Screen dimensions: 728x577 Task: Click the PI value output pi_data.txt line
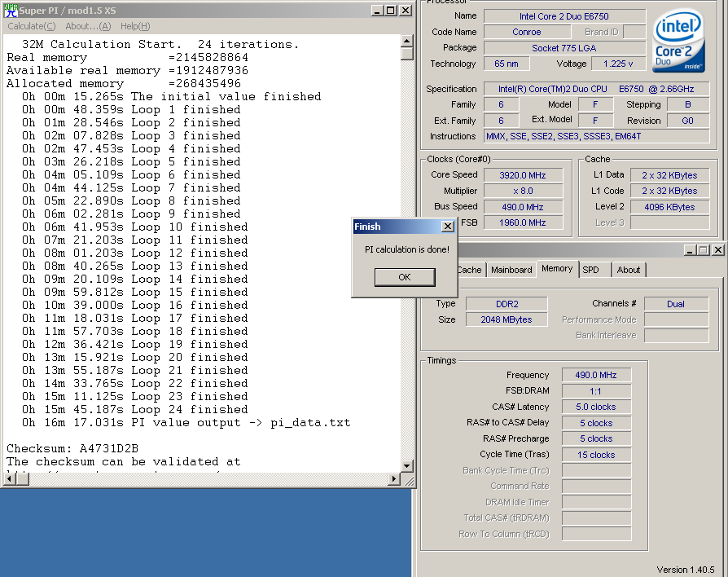[x=186, y=422]
